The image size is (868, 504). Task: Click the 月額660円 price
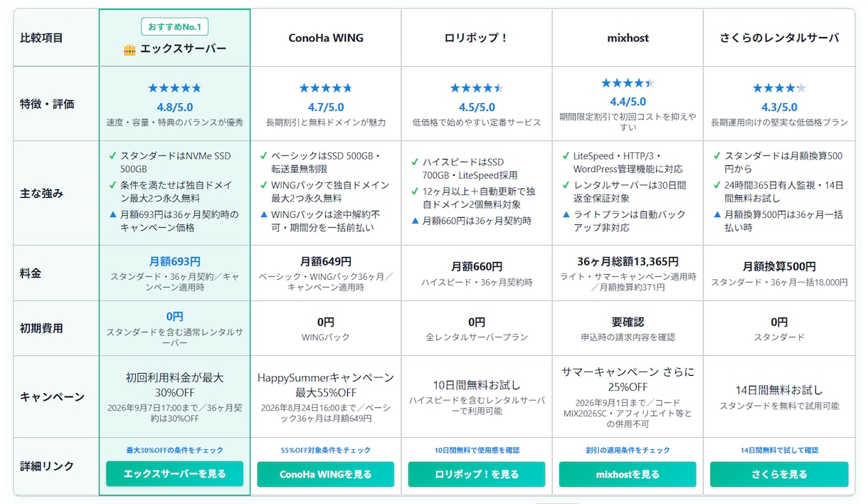pos(476,266)
